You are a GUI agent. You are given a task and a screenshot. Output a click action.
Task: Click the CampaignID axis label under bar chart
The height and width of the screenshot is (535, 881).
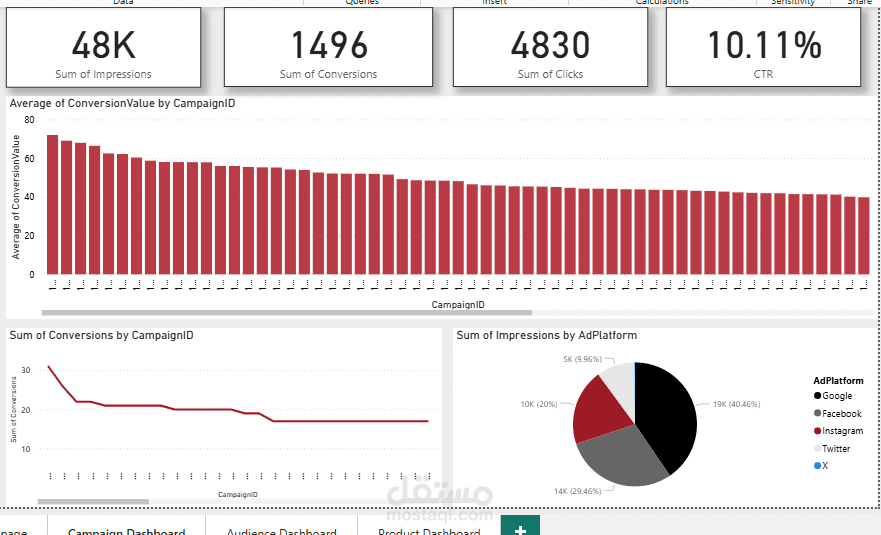(458, 305)
